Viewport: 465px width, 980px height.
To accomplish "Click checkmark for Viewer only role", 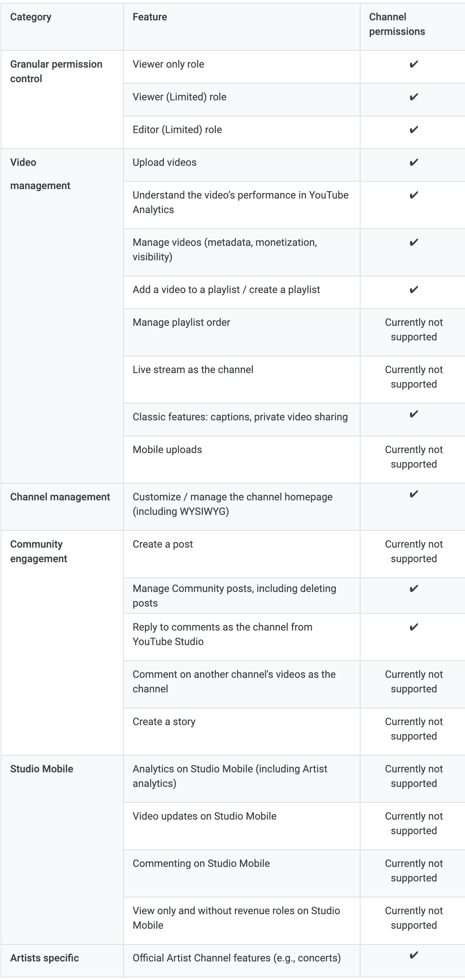I will pyautogui.click(x=414, y=64).
